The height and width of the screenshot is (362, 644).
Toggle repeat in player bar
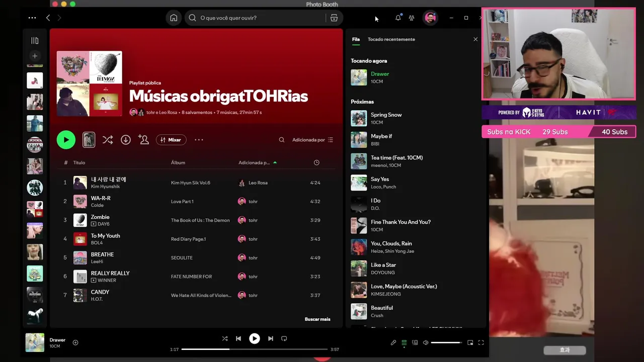284,338
